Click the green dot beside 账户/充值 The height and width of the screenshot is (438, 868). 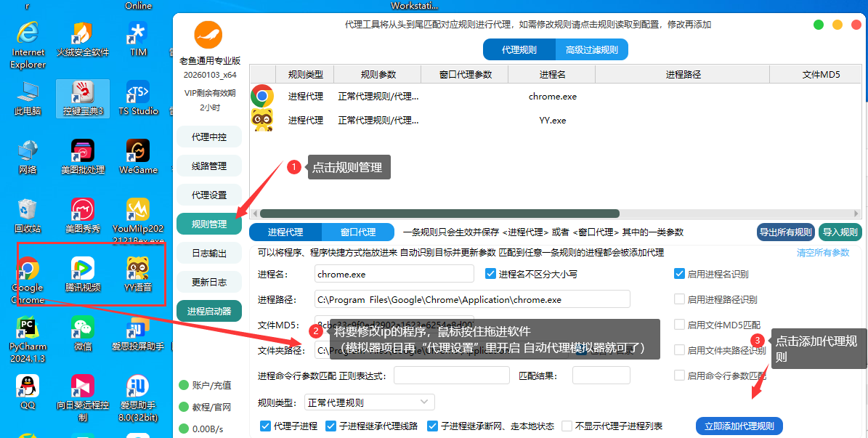184,386
